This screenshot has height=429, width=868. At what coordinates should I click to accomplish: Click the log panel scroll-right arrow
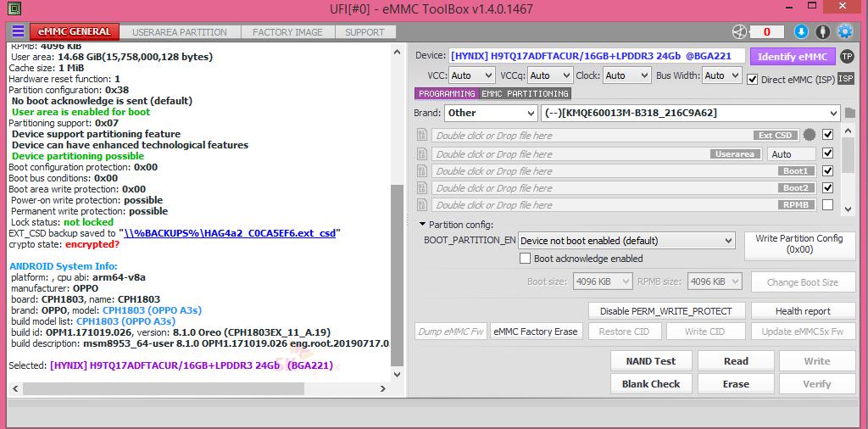[x=382, y=388]
